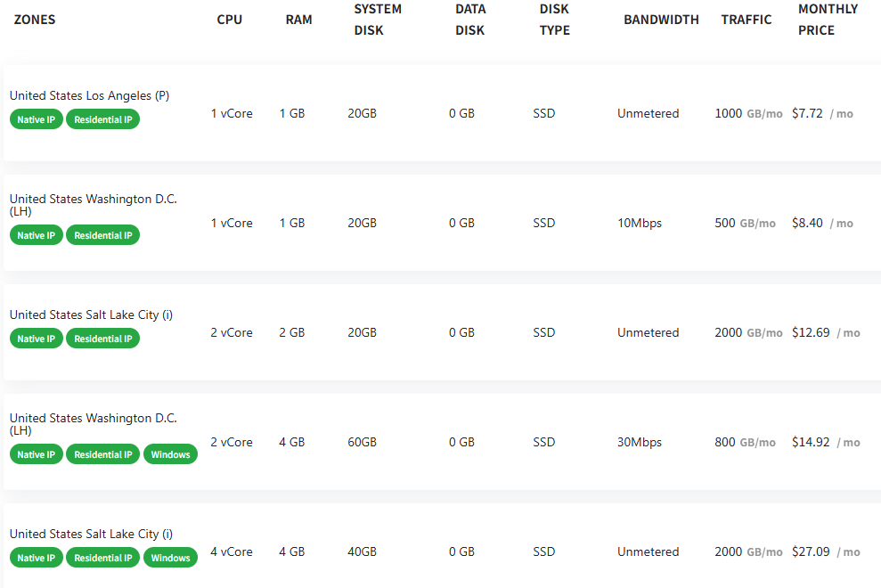This screenshot has height=588, width=881.
Task: Click Residential IP badge in Los Angeles row
Action: tap(102, 119)
